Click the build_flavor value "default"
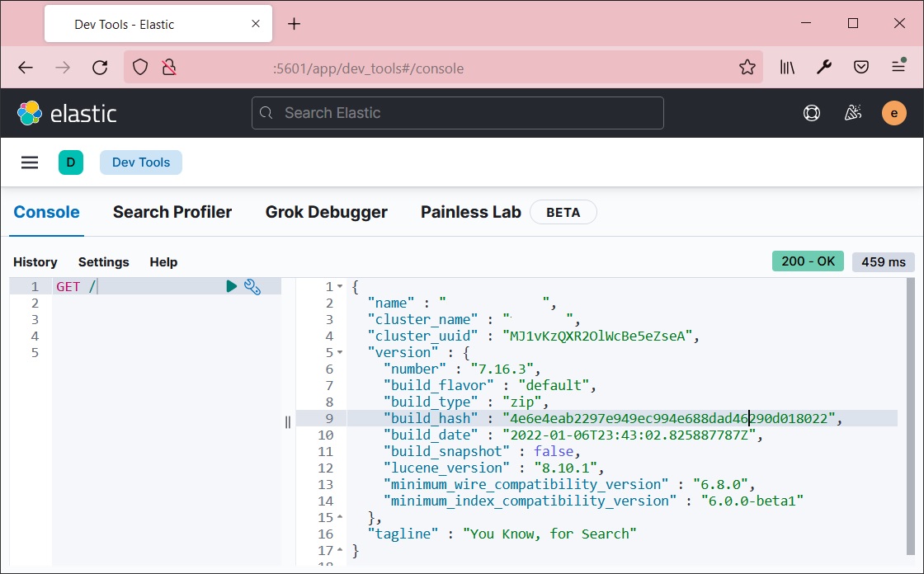This screenshot has height=574, width=924. [x=554, y=386]
